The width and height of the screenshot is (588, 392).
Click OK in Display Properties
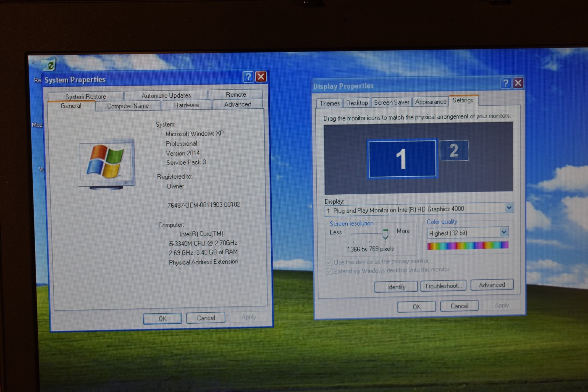point(417,307)
